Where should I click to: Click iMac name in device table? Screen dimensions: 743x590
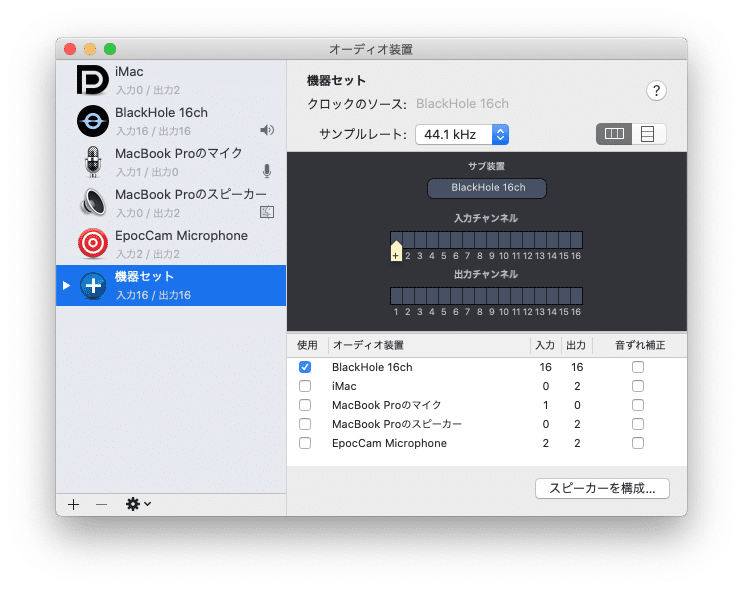(x=344, y=386)
